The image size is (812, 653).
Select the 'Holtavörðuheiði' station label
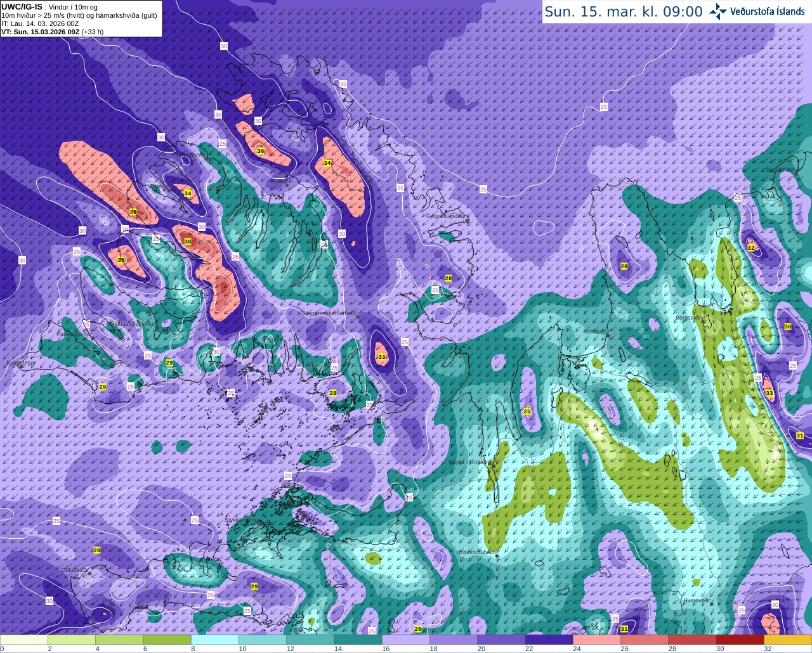pyautogui.click(x=476, y=552)
